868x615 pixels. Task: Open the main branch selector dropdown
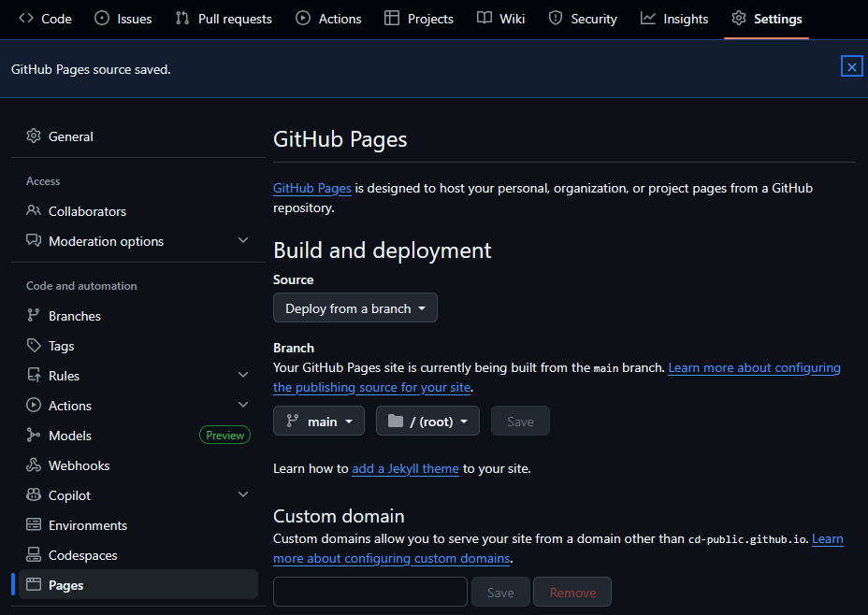pos(320,422)
